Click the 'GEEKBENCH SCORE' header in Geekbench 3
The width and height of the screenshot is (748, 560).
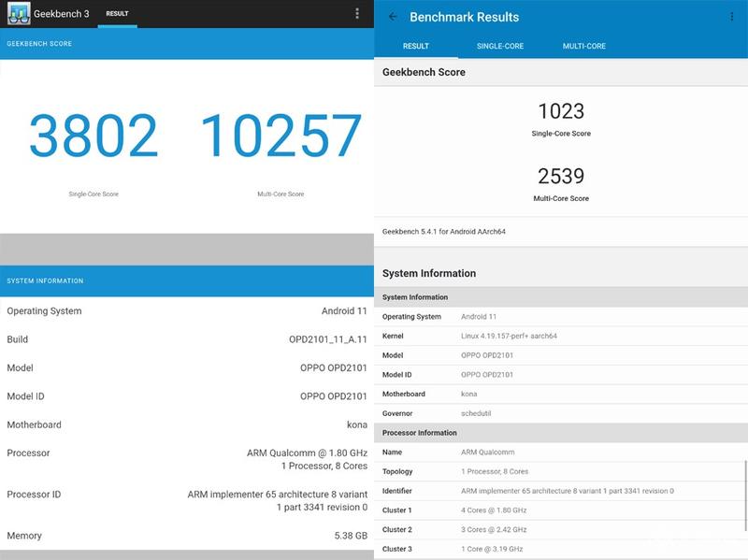tap(39, 43)
